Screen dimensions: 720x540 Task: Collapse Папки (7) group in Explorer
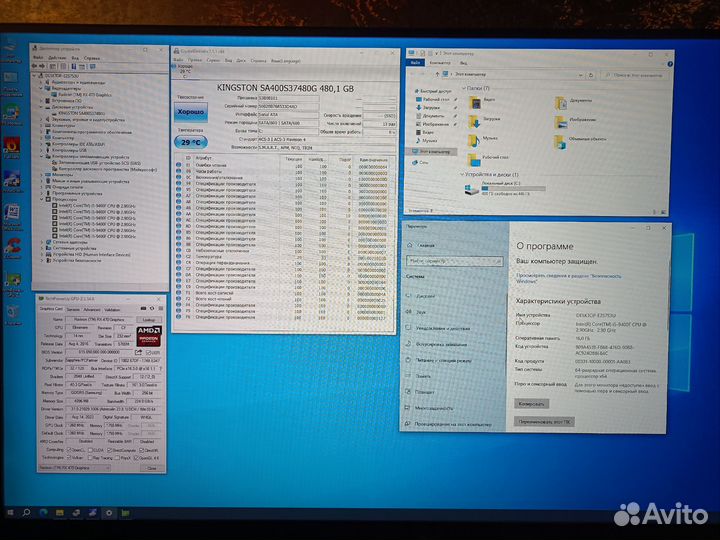point(464,88)
